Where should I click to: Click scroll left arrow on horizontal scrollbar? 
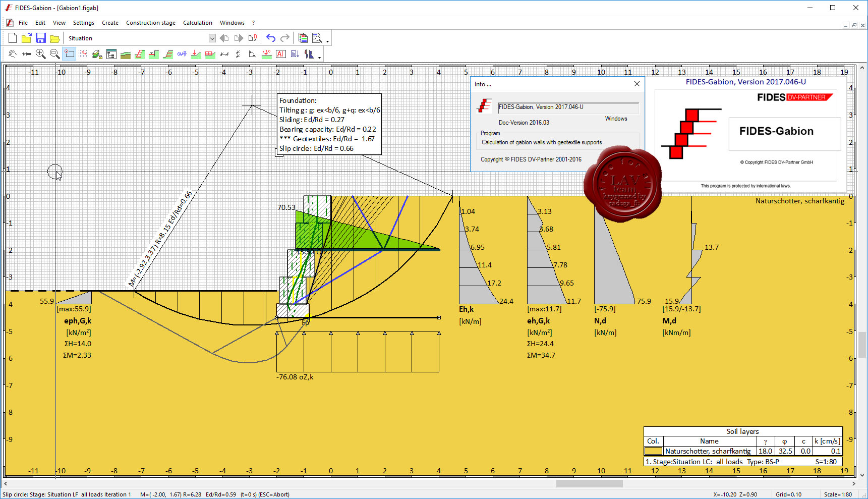pos(6,483)
